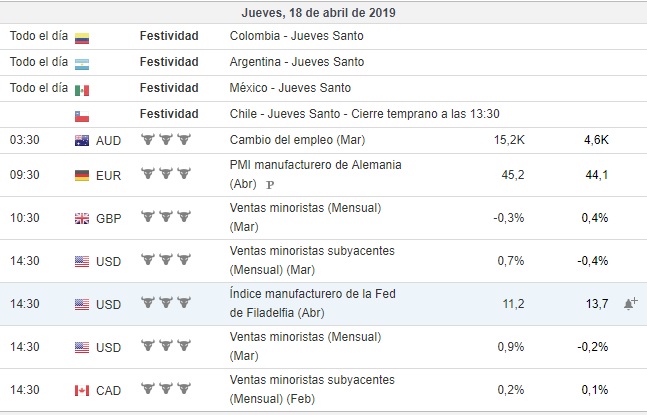Click the Argentina flag icon
Viewport: 647px width, 415px height.
(x=82, y=63)
